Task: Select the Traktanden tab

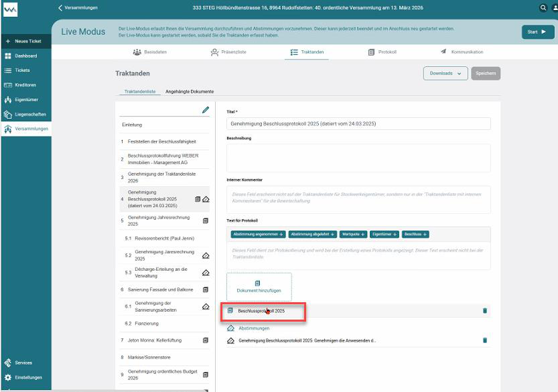Action: coord(307,52)
